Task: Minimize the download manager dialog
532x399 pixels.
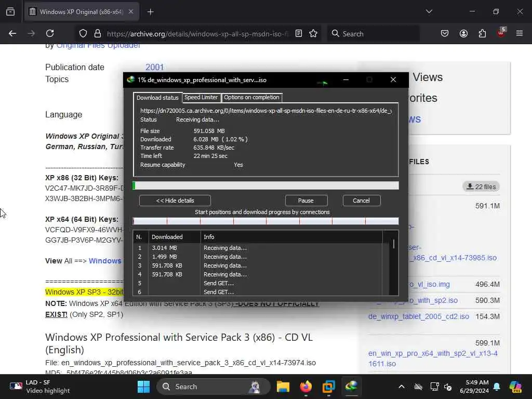Action: point(345,79)
